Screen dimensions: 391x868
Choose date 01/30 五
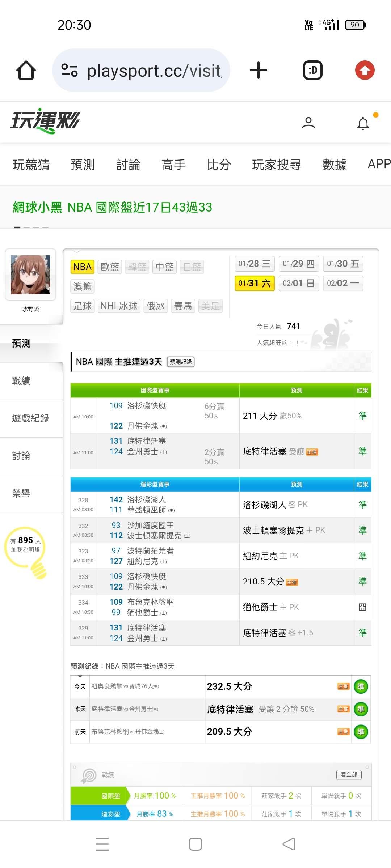pos(343,264)
